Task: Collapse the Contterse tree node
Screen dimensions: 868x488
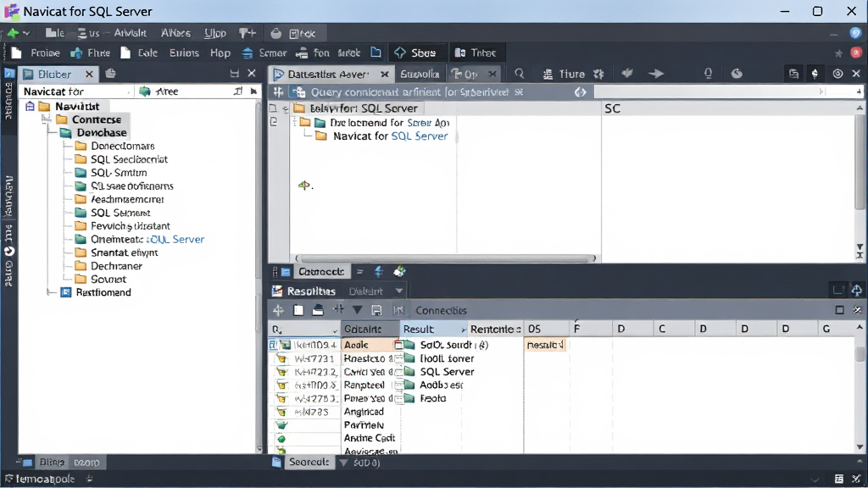Action: [47, 119]
